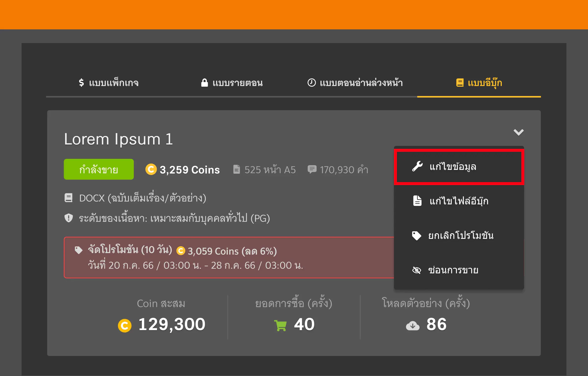Click the ebook icon on แบบอีบุ๊ก tab
The width and height of the screenshot is (588, 376).
click(x=460, y=82)
